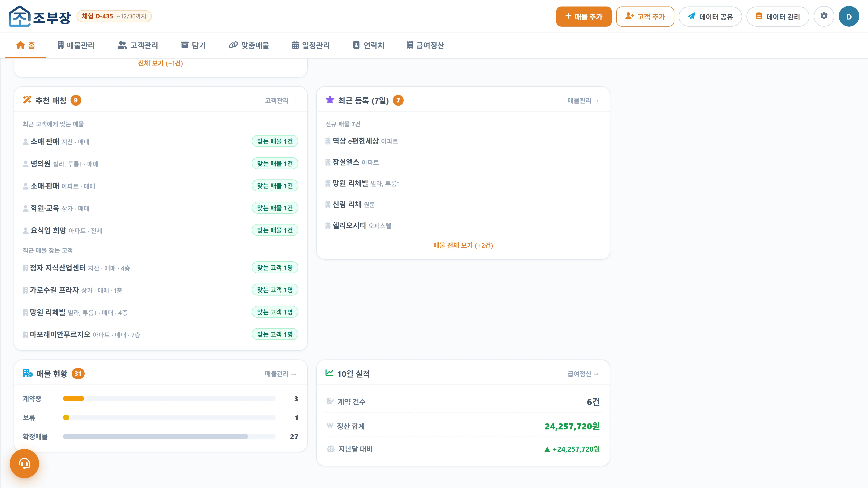The width and height of the screenshot is (868, 488).
Task: Click the 6건 contract count value
Action: 593,401
